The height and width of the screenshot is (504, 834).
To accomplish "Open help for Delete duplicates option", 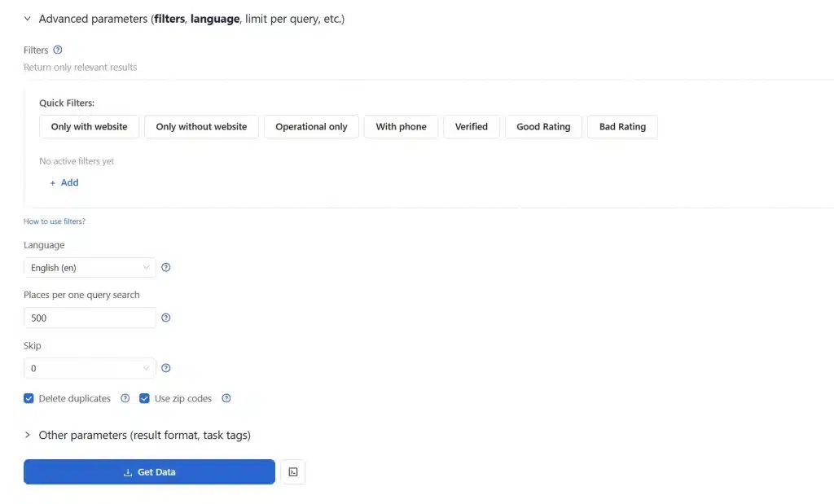I will point(125,398).
